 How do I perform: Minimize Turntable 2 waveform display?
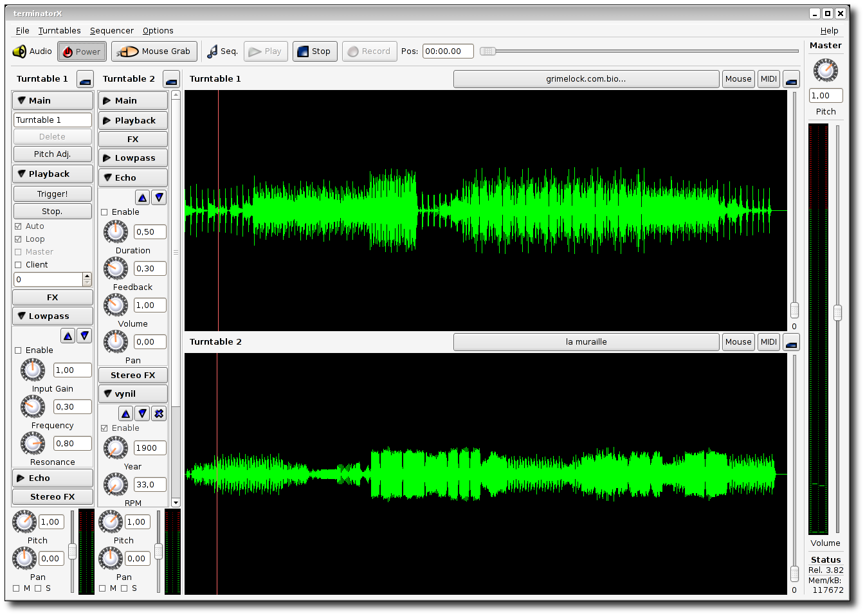pos(791,342)
